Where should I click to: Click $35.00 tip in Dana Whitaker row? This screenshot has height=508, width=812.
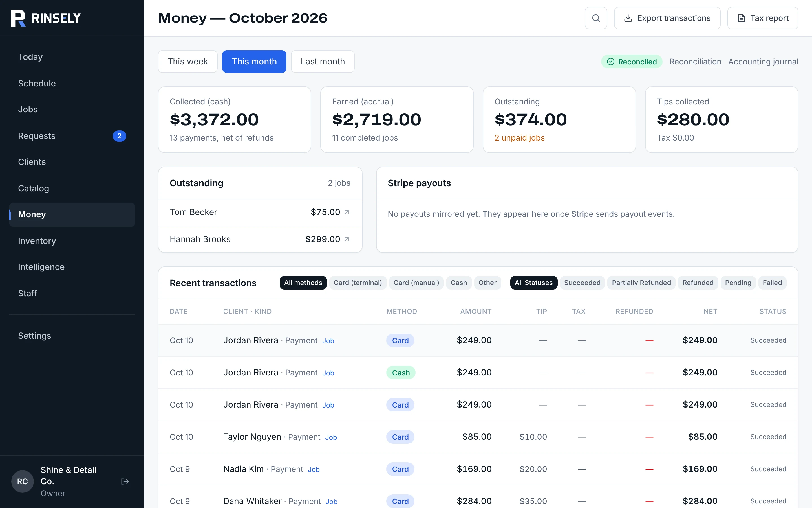tap(533, 501)
